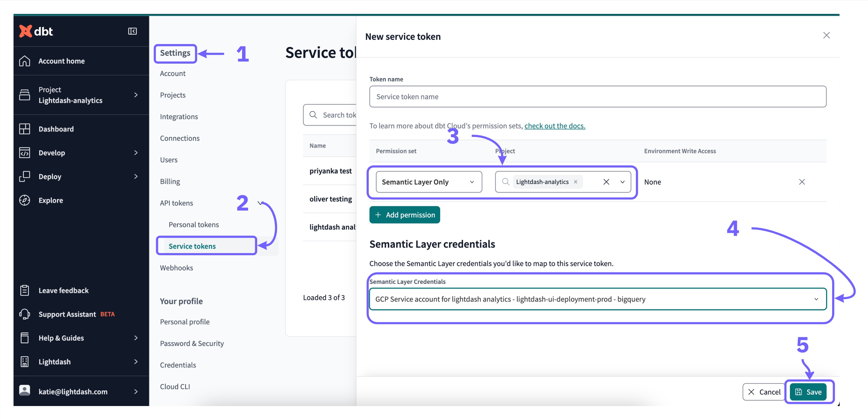Screen dimensions: 868x419
Task: Open the 'check out the docs' link
Action: click(x=555, y=125)
